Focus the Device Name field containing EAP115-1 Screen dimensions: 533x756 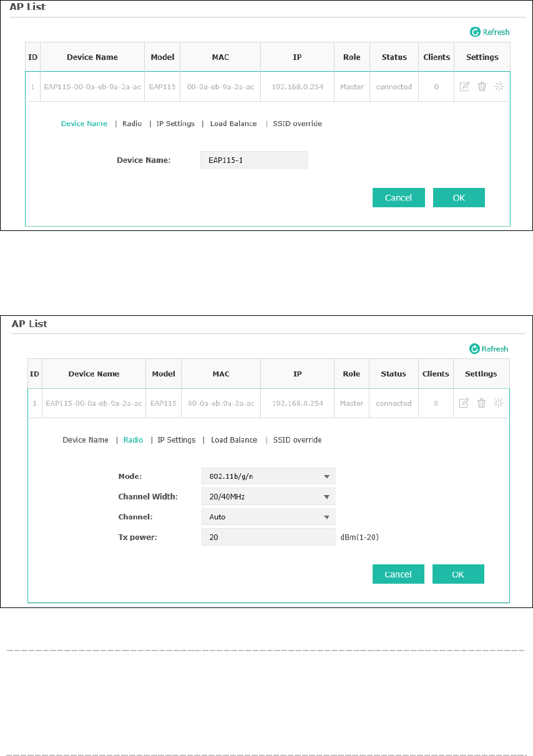[x=254, y=160]
